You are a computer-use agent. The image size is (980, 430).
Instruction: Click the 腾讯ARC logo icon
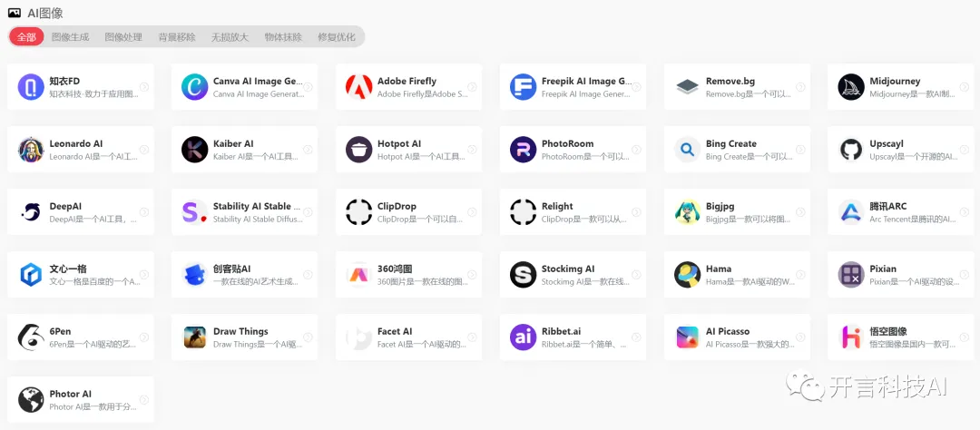pyautogui.click(x=851, y=212)
